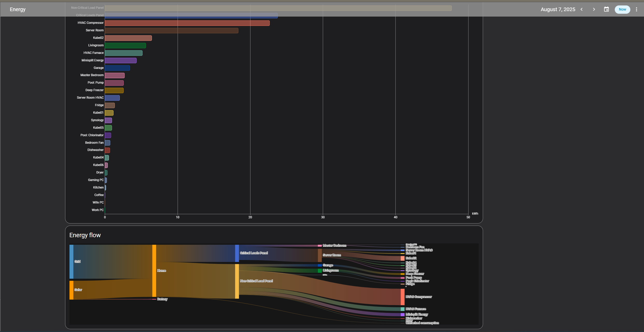The width and height of the screenshot is (644, 332).
Task: Click Critical Loads Panel Sankey node
Action: point(237,253)
